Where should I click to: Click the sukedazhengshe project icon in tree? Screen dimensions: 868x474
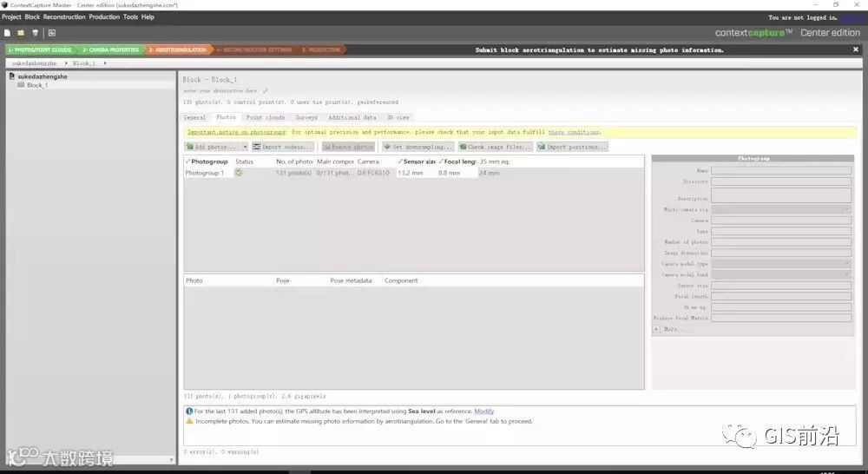[x=11, y=76]
